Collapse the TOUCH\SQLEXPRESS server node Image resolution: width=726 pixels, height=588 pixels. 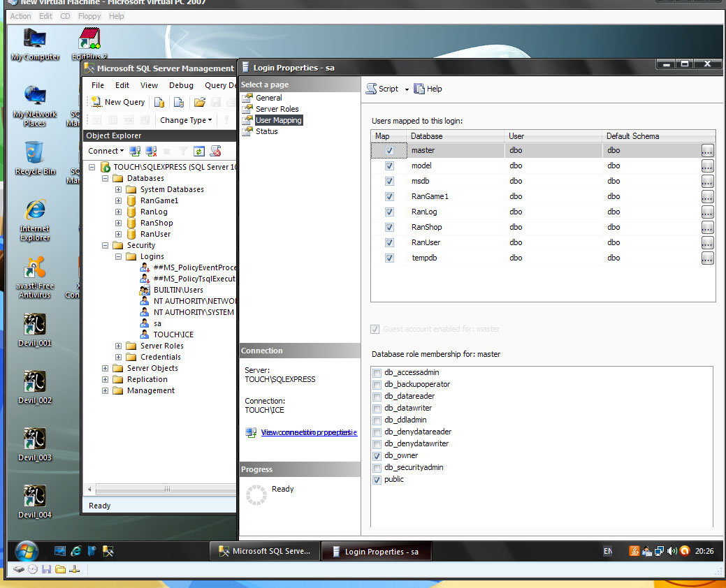92,167
